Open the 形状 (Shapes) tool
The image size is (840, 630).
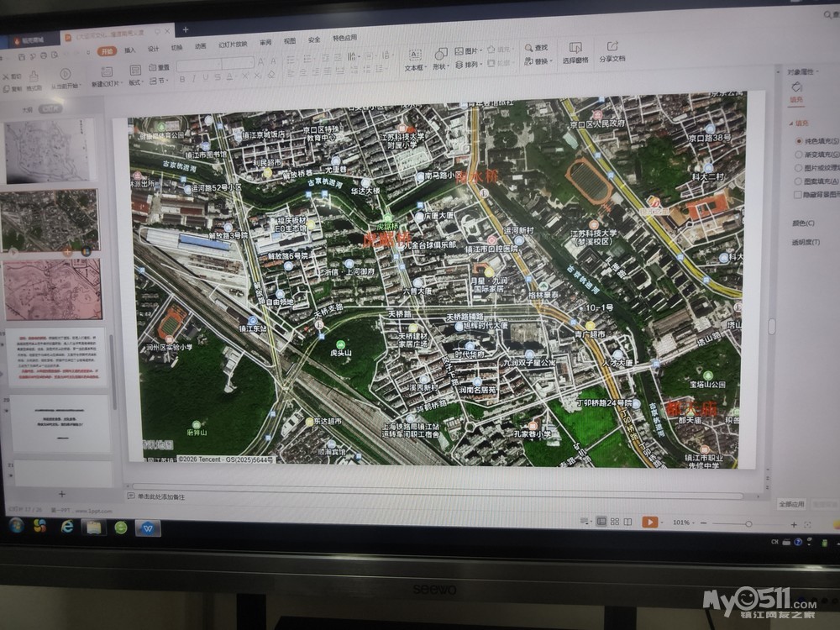point(440,54)
